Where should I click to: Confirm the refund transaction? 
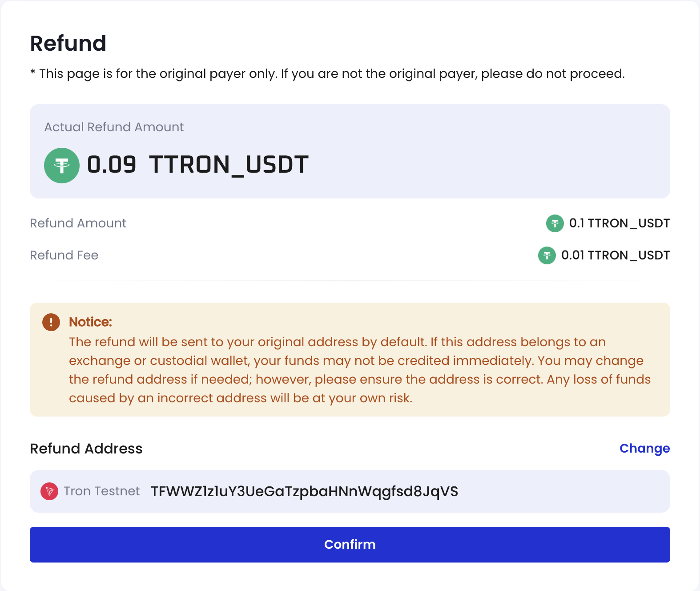[350, 544]
